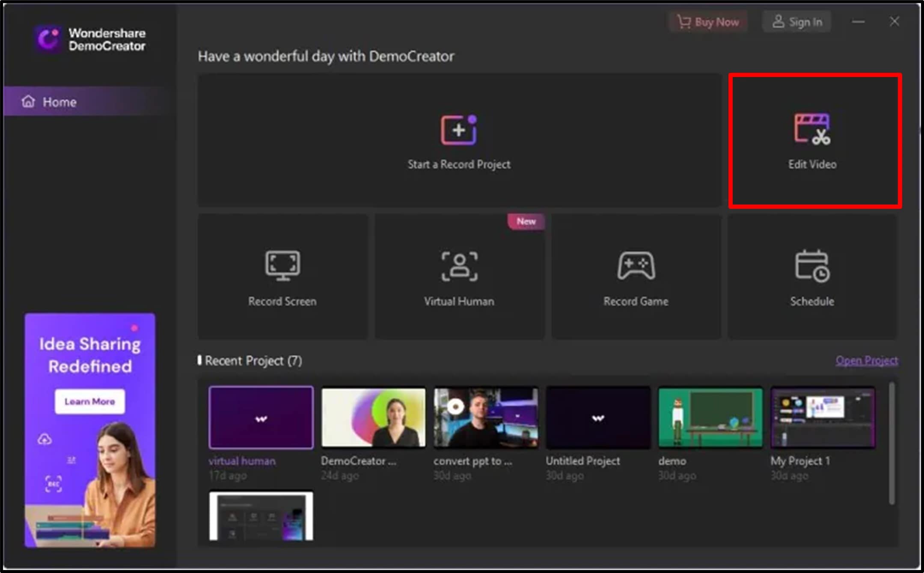Open the Edit Video scissors icon
Screen dimensions: 924x573
812,129
